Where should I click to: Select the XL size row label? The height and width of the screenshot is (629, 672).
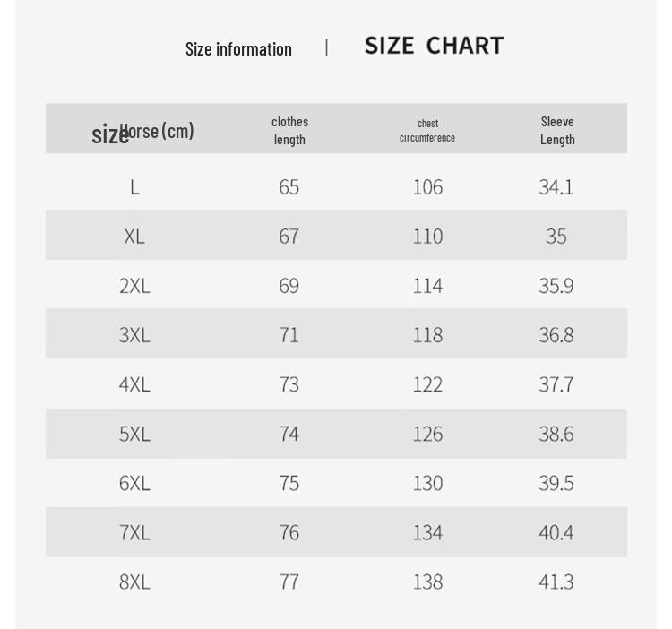pyautogui.click(x=134, y=237)
